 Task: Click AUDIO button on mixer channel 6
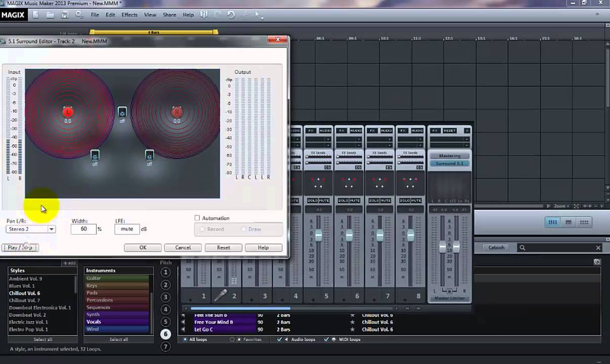coord(356,130)
